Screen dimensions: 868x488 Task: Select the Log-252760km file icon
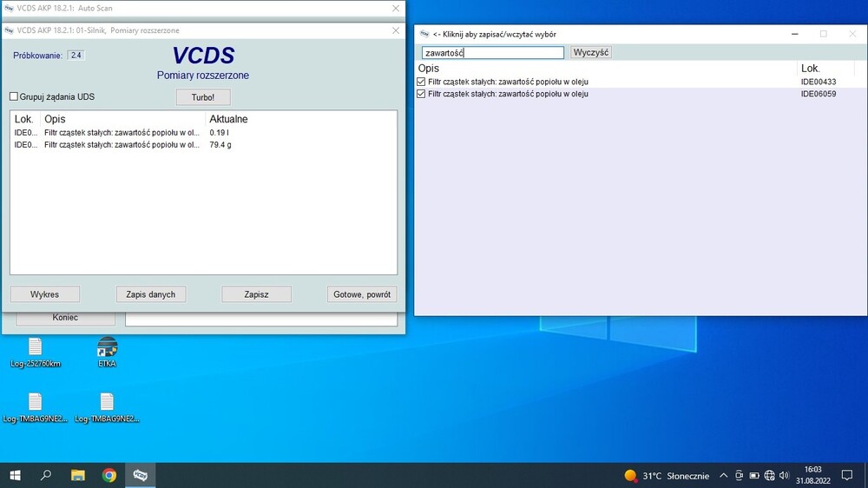[36, 349]
